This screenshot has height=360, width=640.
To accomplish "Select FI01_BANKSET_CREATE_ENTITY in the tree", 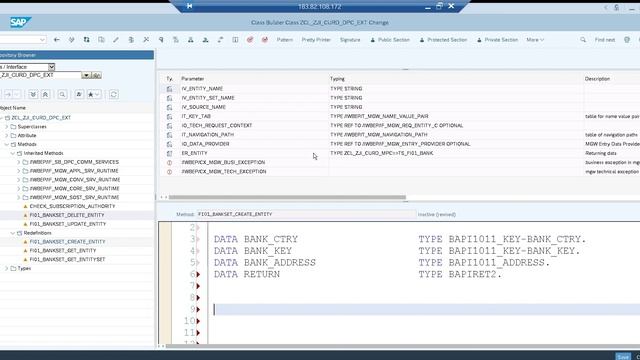I will pos(67,242).
